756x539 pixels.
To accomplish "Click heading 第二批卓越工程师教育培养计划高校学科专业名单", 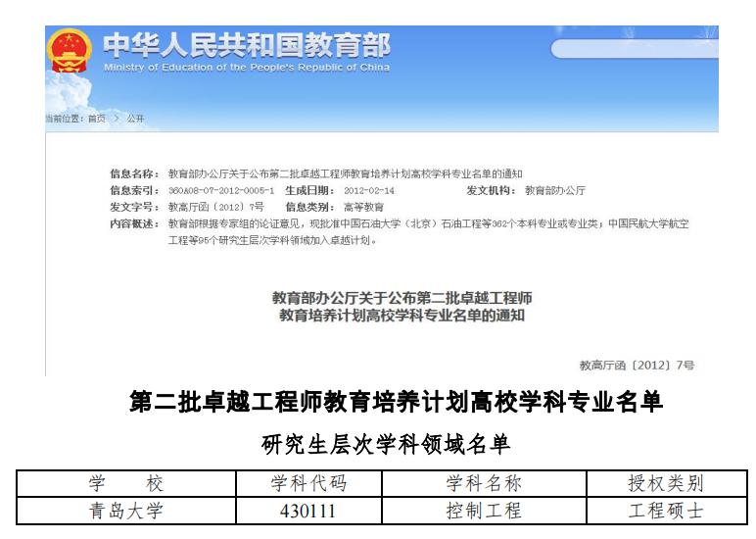I will pyautogui.click(x=396, y=402).
